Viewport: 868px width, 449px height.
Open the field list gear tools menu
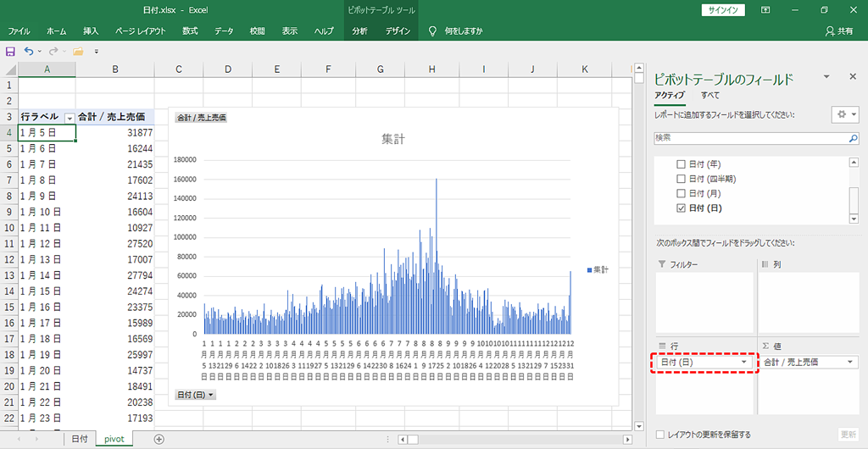pyautogui.click(x=845, y=114)
